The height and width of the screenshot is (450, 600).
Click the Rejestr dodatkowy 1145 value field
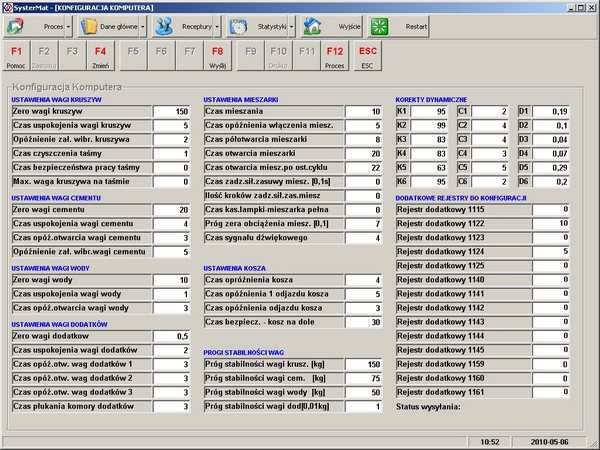(x=551, y=350)
